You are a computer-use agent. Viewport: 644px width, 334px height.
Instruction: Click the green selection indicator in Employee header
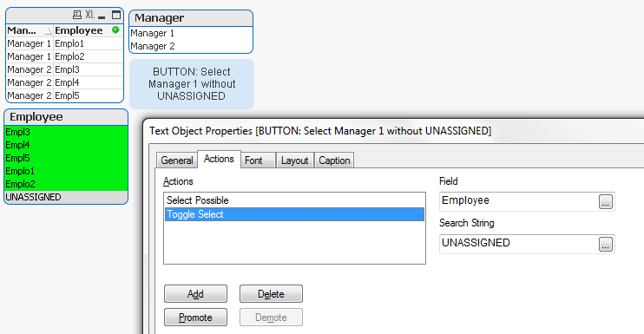click(115, 30)
